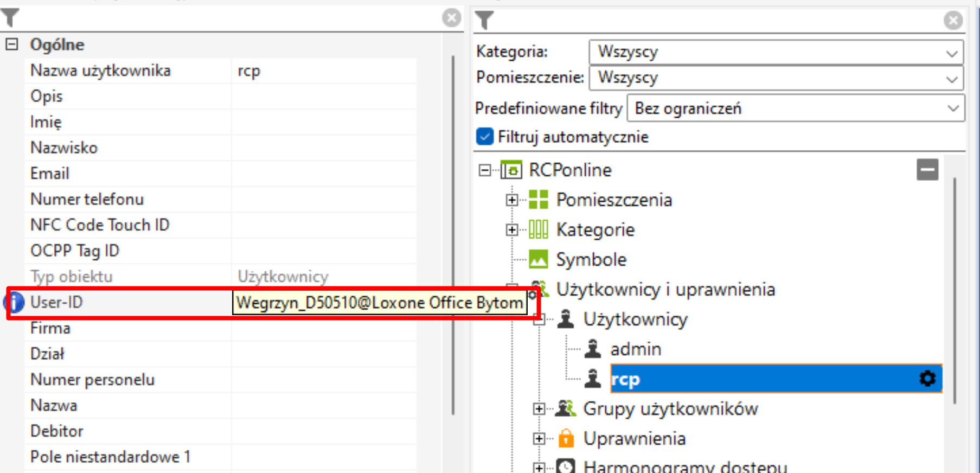Screen dimensions: 980x473
Task: Click the User-ID value field
Action: 379,303
